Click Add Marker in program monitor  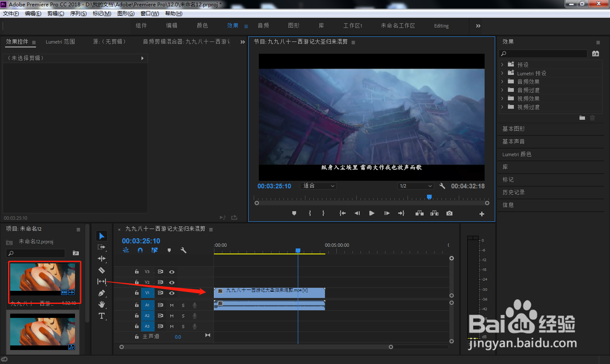point(294,213)
